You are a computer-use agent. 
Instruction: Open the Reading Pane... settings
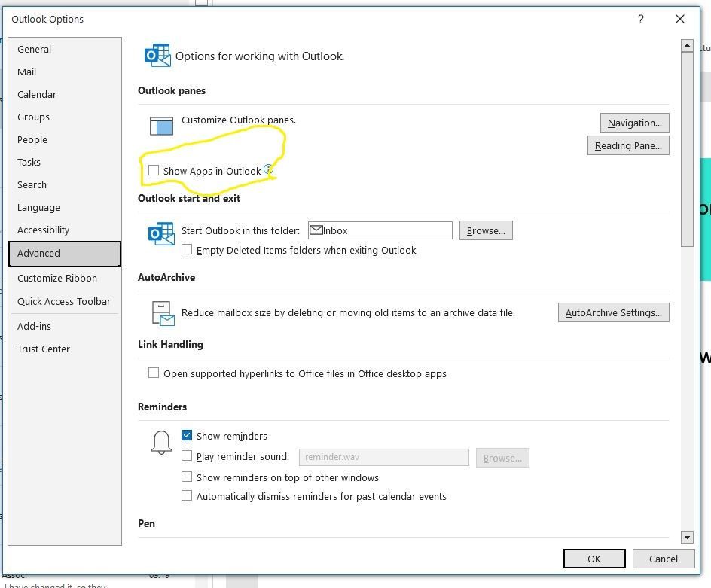(x=628, y=145)
